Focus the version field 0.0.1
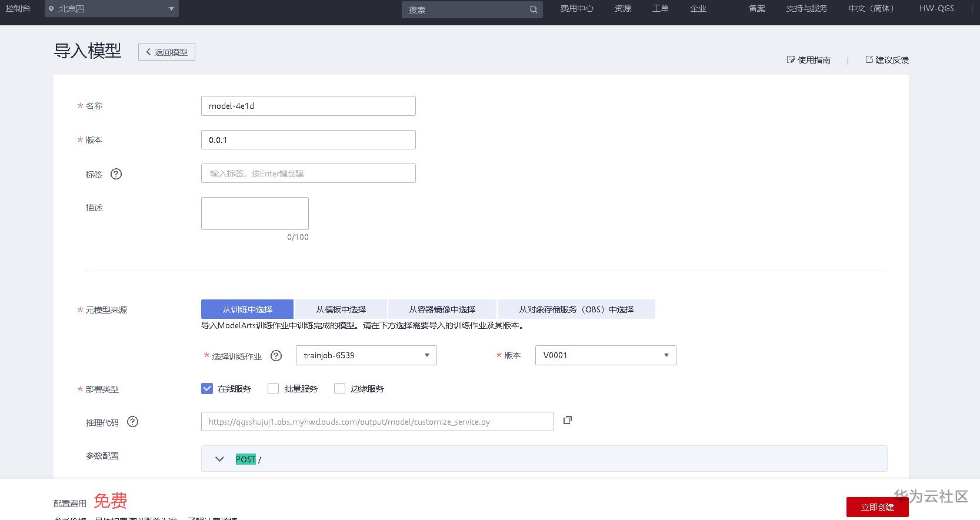 308,140
